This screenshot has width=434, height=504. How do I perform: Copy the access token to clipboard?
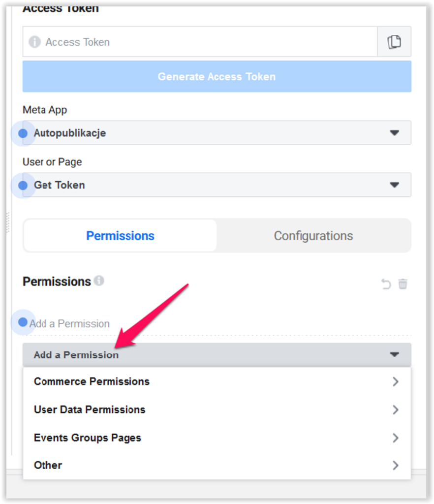(394, 42)
